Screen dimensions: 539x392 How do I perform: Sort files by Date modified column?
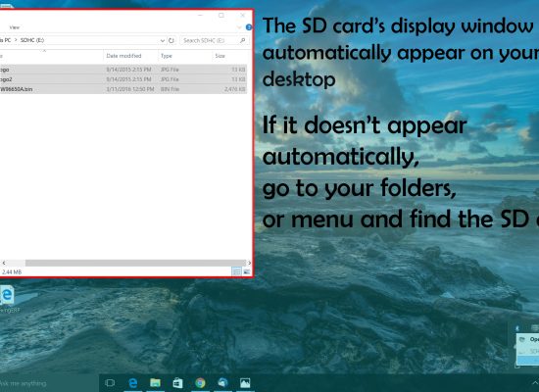click(123, 55)
